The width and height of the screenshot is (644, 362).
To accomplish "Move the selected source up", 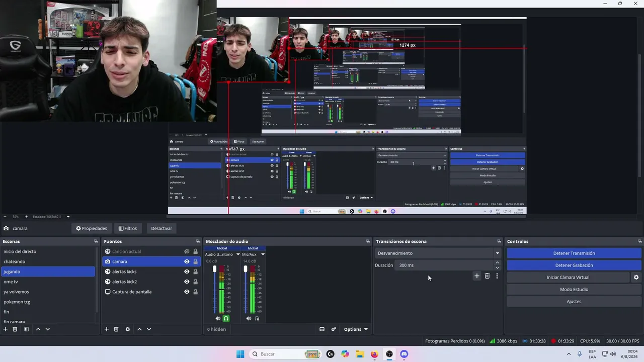I will (139, 329).
